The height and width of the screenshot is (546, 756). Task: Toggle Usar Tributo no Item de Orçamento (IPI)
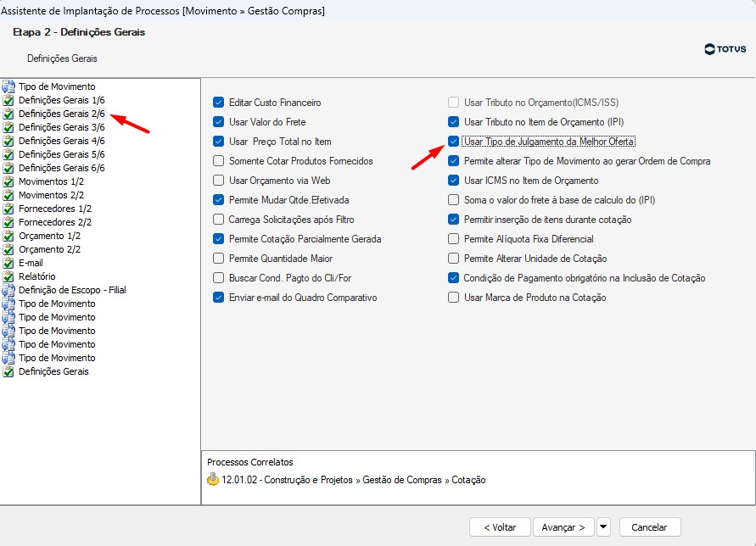pos(453,122)
